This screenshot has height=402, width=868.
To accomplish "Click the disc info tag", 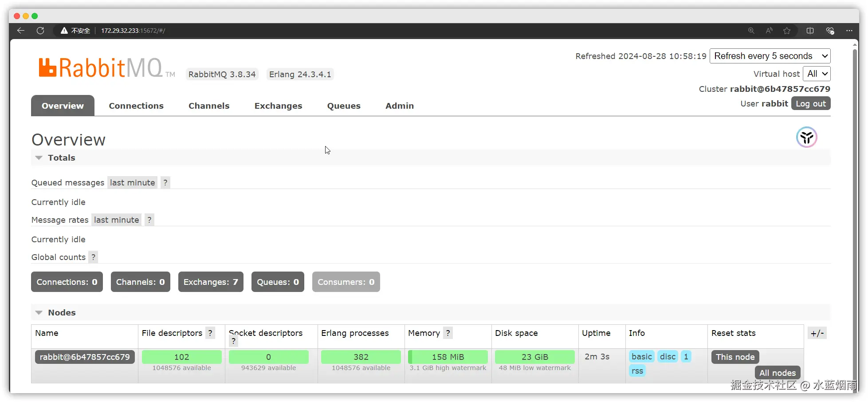I will pyautogui.click(x=668, y=356).
